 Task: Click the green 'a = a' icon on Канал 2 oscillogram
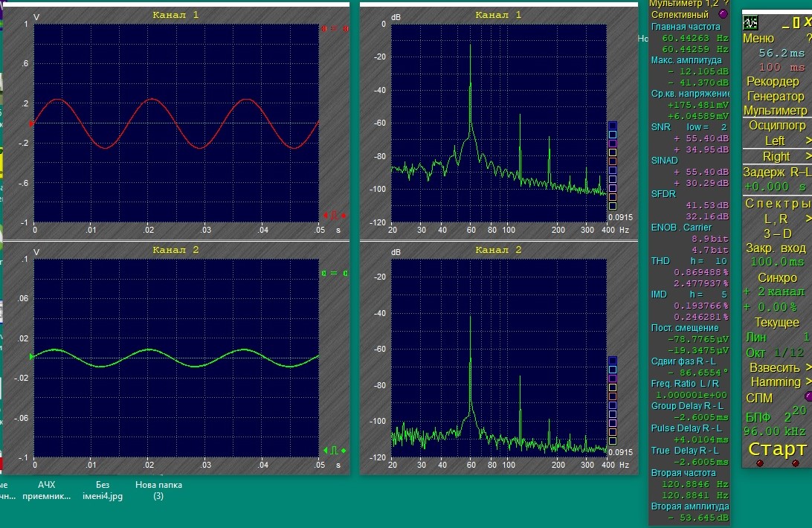335,273
